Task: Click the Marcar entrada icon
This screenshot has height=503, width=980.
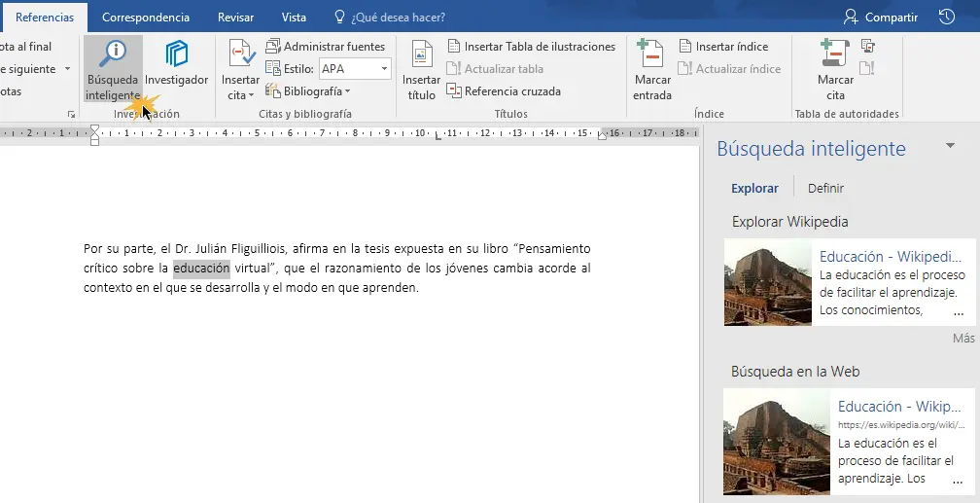Action: click(651, 54)
